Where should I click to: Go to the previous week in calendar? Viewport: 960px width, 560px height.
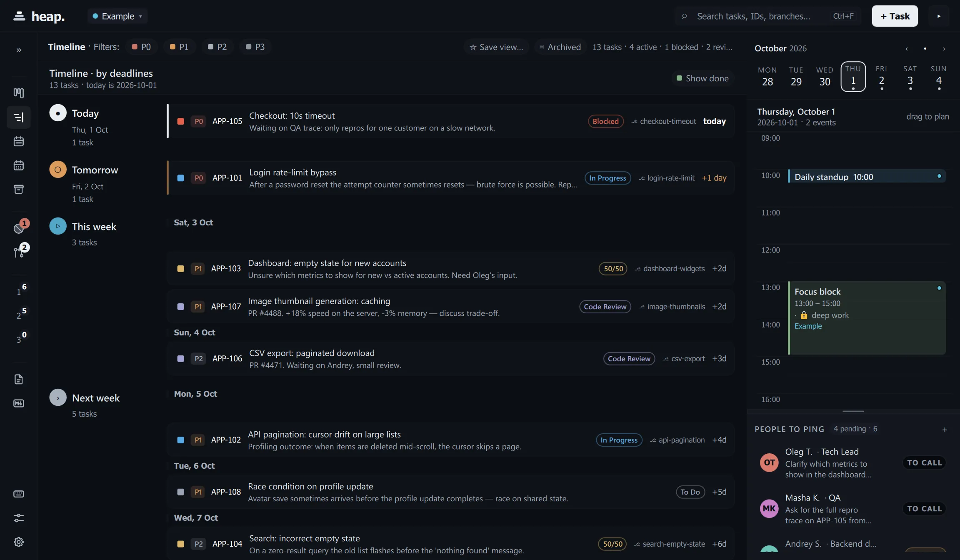(907, 49)
